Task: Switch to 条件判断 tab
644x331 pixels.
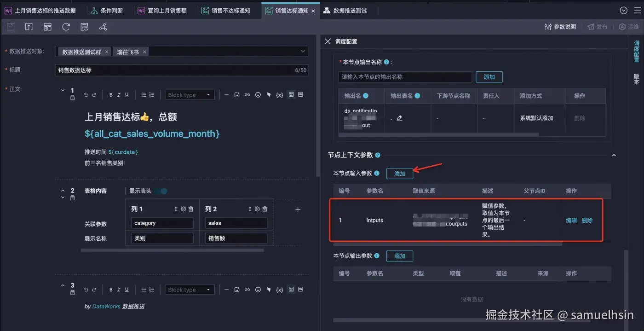Action: (x=107, y=10)
